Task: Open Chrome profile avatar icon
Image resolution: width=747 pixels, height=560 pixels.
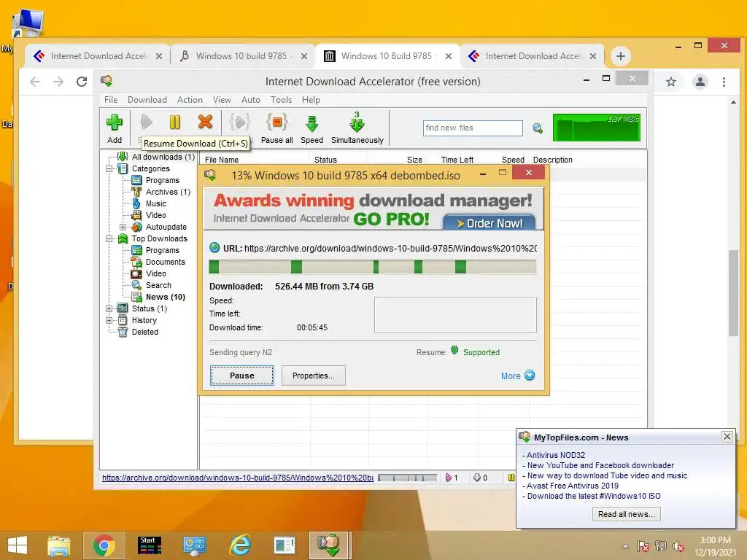Action: pos(700,82)
